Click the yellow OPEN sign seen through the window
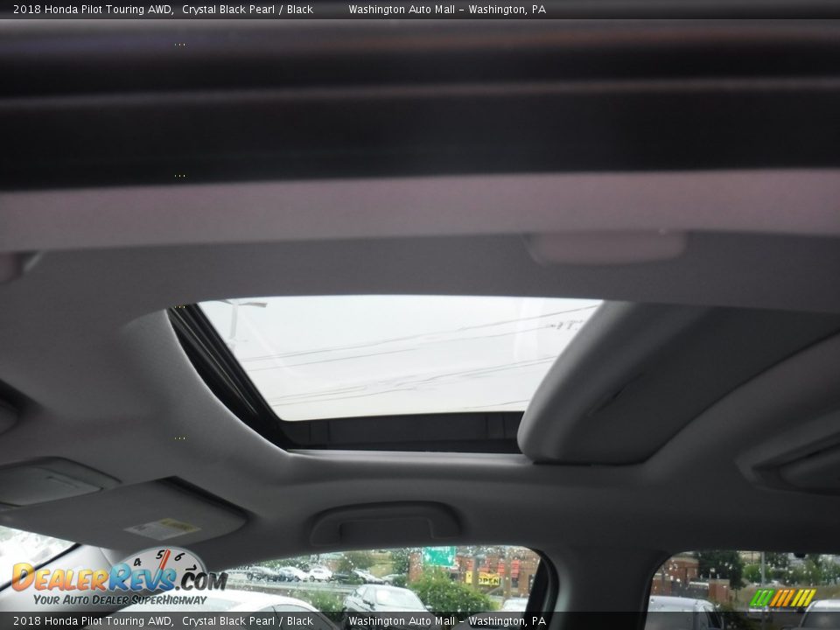The height and width of the screenshot is (630, 840). 483,578
